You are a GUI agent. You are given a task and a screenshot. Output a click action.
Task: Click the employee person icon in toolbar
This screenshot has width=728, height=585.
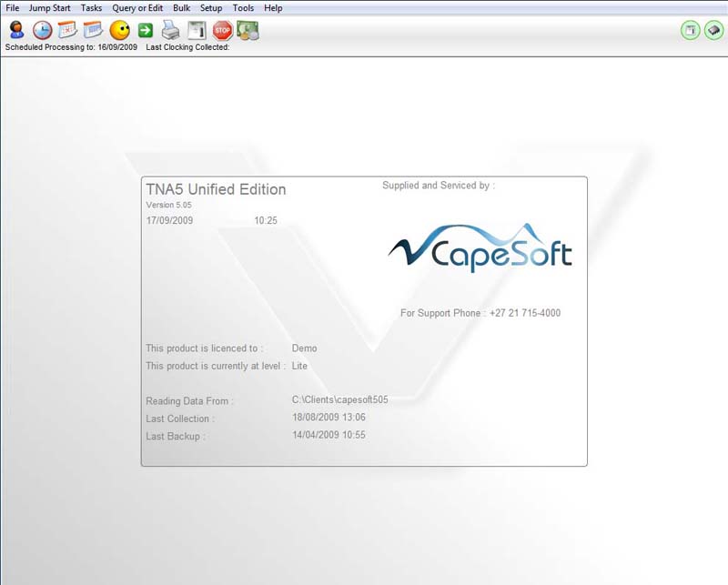coord(16,30)
